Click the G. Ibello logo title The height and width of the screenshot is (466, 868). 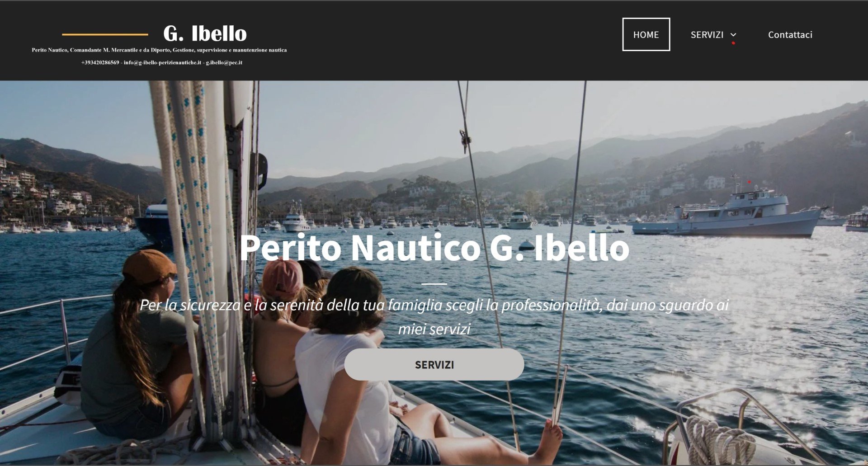pos(205,33)
